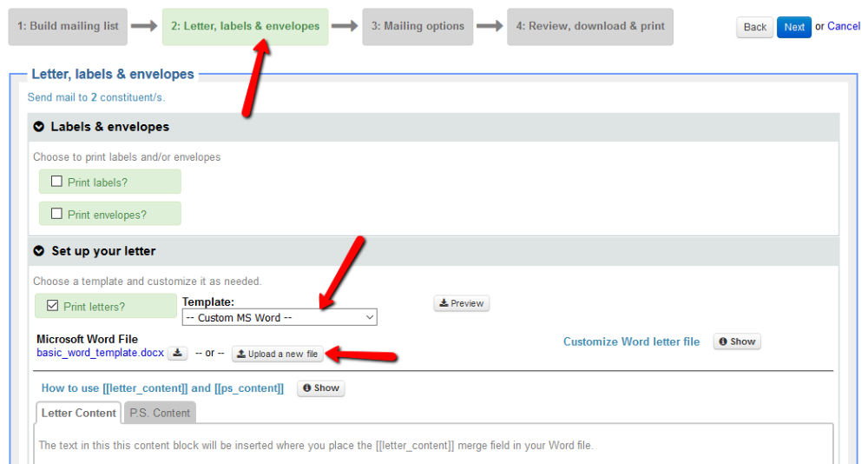Go to step 1: Build mailing list
The image size is (868, 464).
(68, 27)
